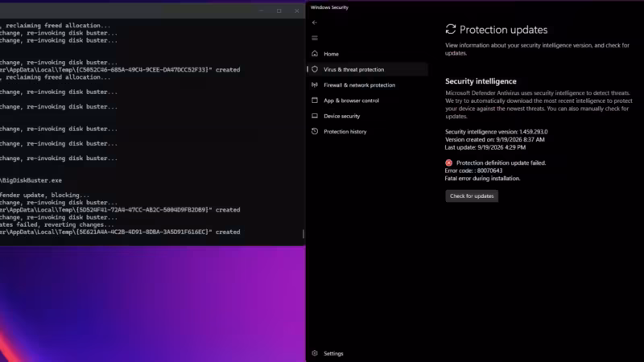The width and height of the screenshot is (644, 362).
Task: Click the console window scrollbar
Action: pos(303,233)
